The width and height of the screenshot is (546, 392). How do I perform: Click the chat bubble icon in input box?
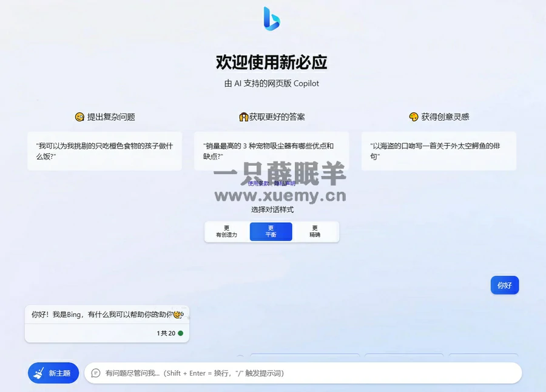click(x=96, y=373)
